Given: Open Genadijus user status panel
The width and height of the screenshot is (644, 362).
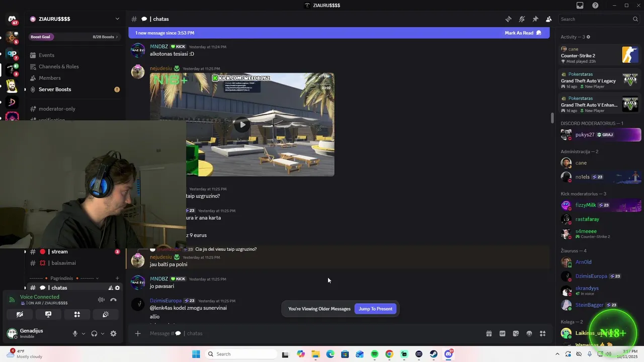Looking at the screenshot, I should click(38, 333).
